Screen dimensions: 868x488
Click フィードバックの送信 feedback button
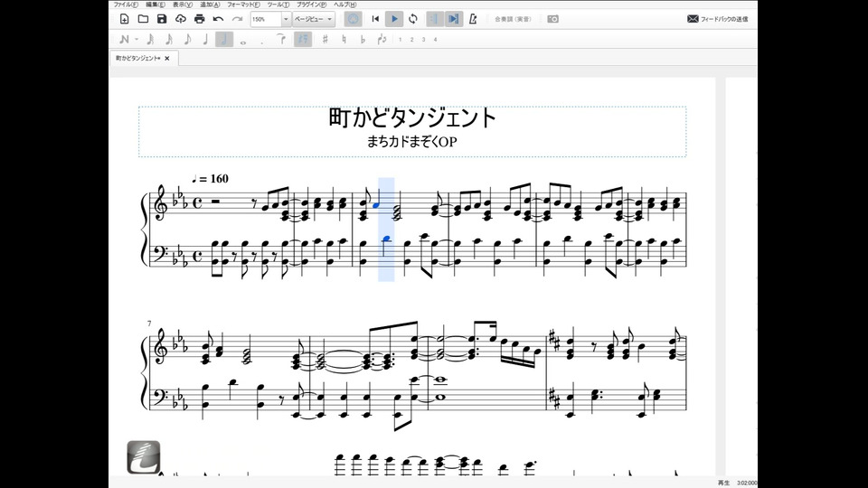(717, 19)
